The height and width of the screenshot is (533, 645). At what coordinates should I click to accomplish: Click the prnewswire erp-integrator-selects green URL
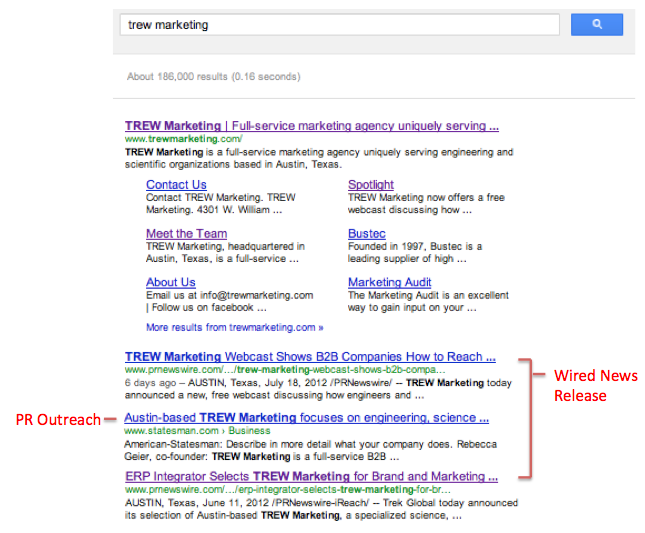pyautogui.click(x=288, y=489)
